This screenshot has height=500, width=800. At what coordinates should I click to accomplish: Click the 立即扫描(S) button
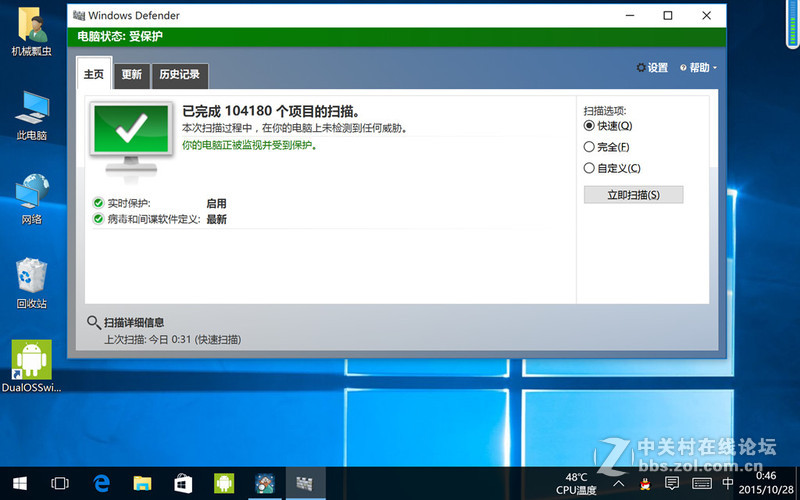tap(633, 195)
